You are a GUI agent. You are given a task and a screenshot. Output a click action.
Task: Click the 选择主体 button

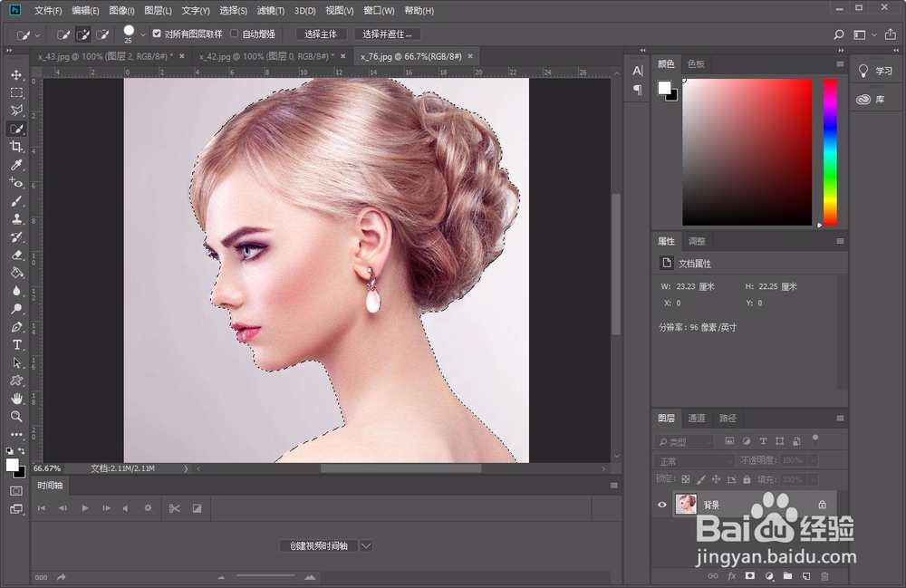321,34
